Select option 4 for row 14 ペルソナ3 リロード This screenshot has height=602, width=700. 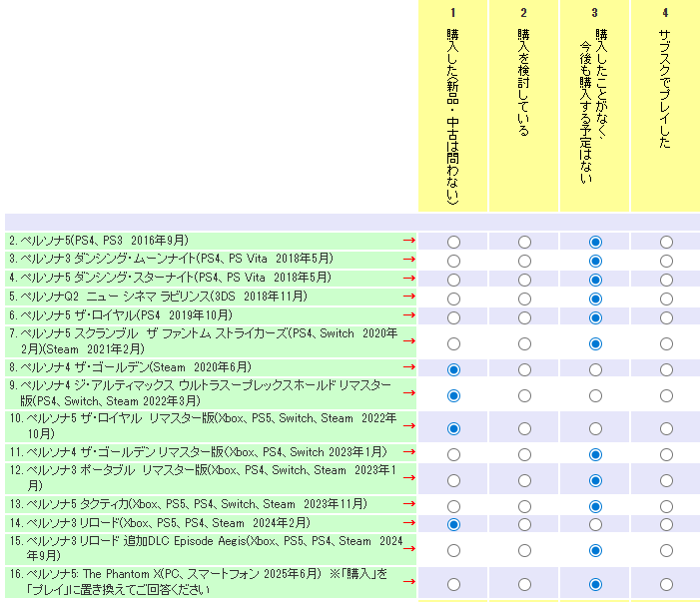[666, 524]
